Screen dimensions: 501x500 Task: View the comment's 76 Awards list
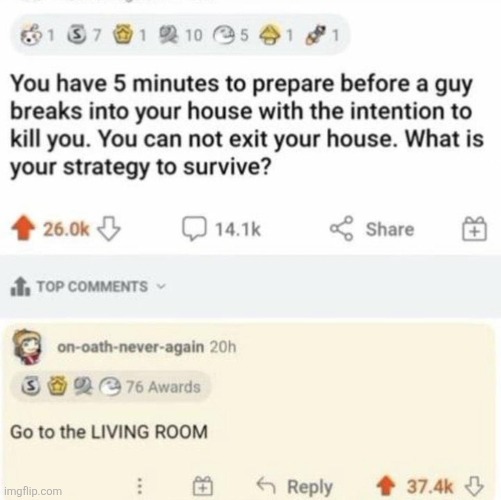point(111,387)
